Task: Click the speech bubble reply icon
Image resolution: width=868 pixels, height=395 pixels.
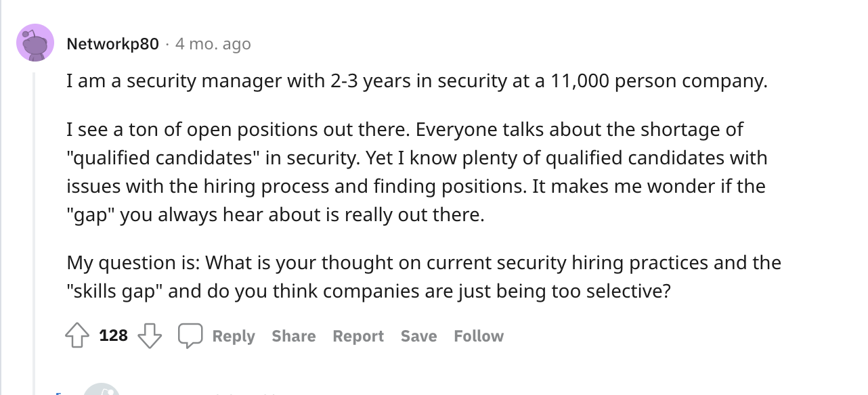Action: [x=190, y=335]
